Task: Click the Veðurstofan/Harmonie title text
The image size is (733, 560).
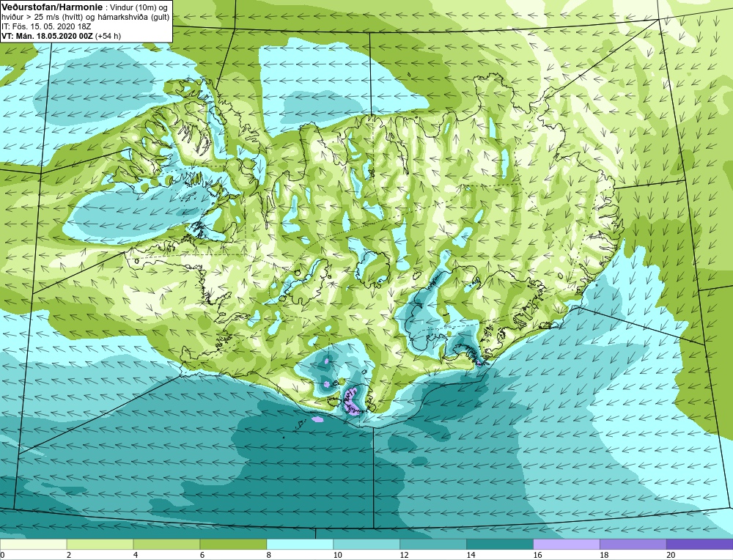Action: tap(51, 7)
